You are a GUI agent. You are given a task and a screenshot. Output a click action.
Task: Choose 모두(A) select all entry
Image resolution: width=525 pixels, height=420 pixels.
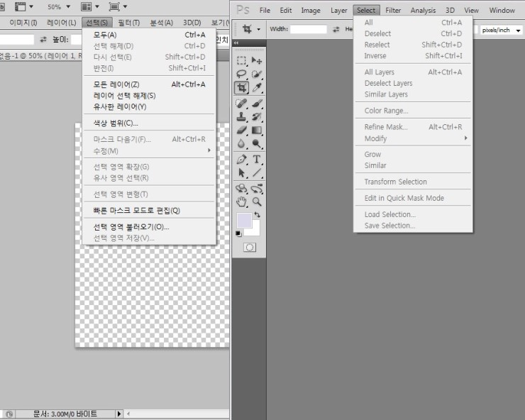149,35
